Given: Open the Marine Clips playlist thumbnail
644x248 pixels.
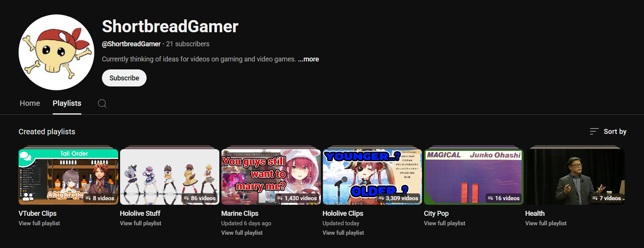Looking at the screenshot, I should pos(271,177).
